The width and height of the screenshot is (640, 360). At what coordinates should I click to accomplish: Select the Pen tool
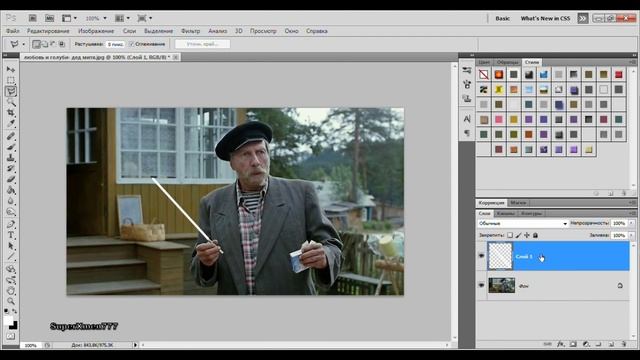[x=11, y=224]
